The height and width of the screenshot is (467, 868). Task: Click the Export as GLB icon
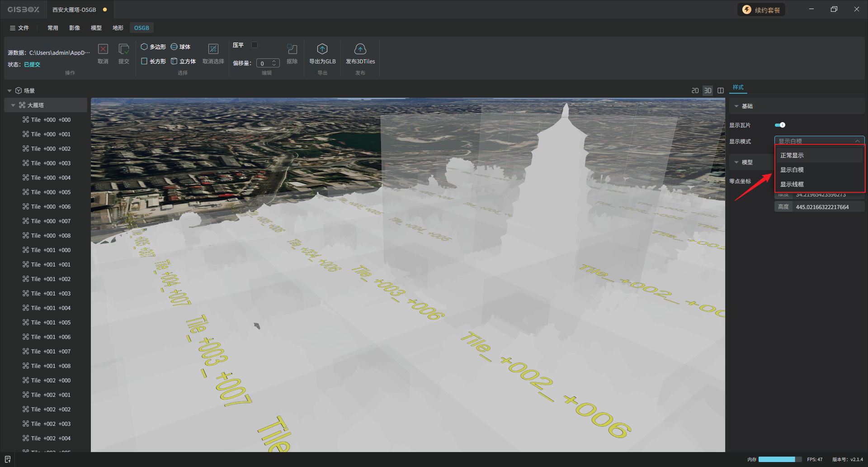pos(322,49)
